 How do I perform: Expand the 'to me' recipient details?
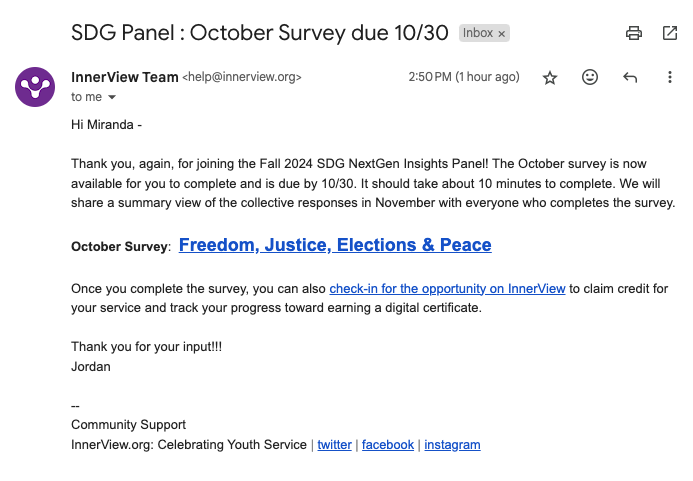[x=112, y=98]
